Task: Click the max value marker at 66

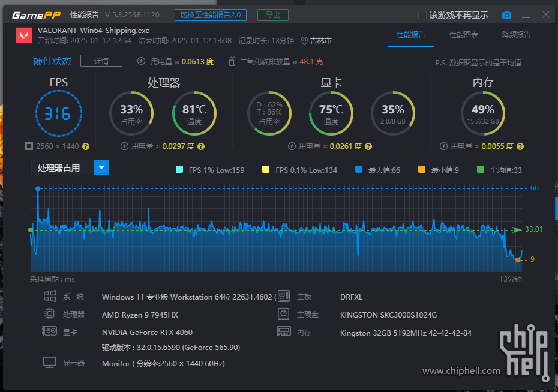Action: [x=38, y=188]
